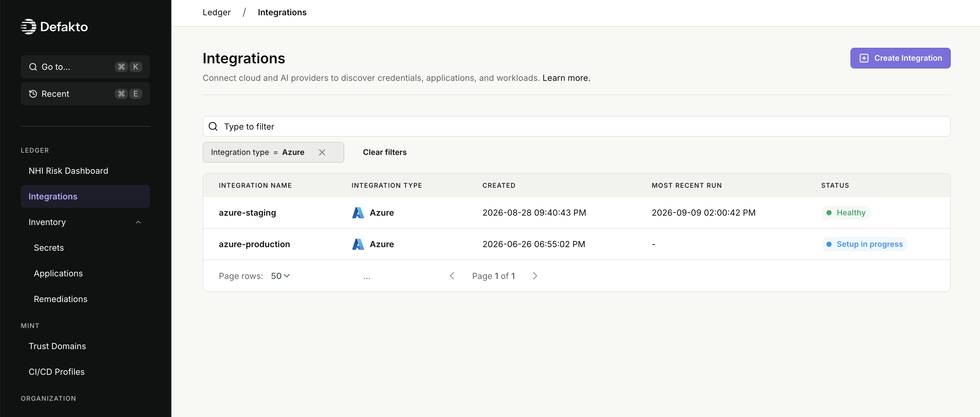
Task: Click the Defakto logo icon
Action: 28,27
